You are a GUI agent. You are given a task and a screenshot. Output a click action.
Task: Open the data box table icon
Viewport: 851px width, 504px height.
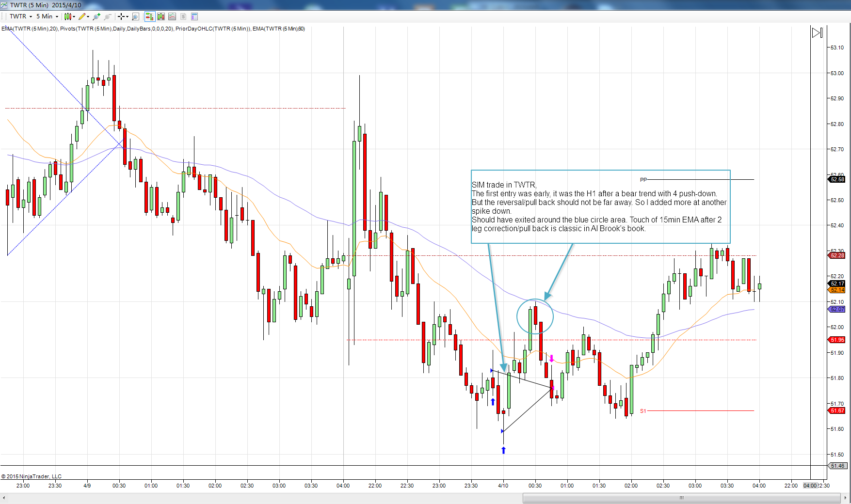pyautogui.click(x=194, y=16)
